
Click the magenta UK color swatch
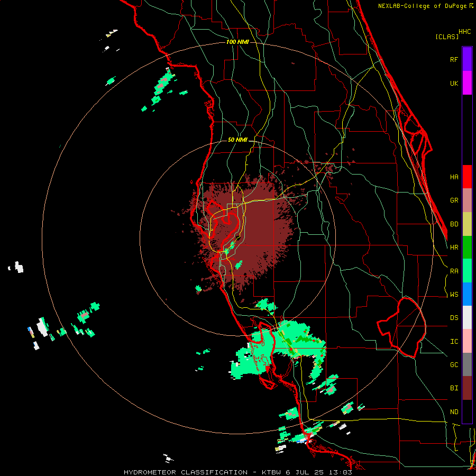point(467,83)
